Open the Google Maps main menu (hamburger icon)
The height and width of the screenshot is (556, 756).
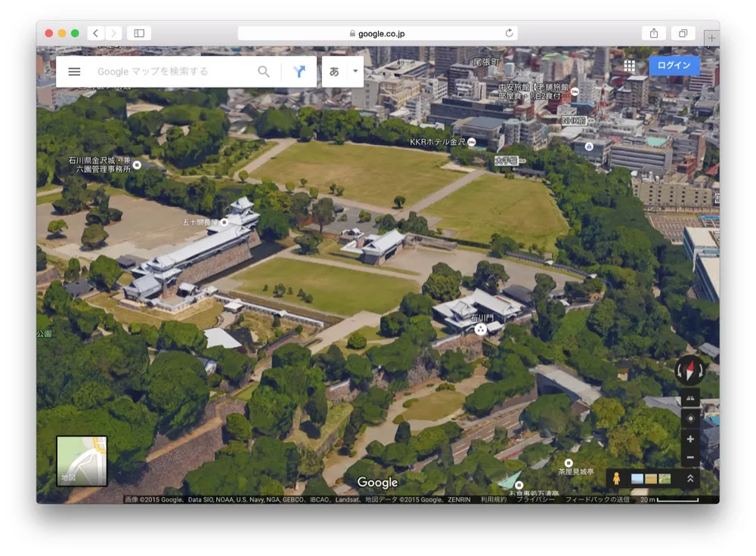(x=73, y=72)
